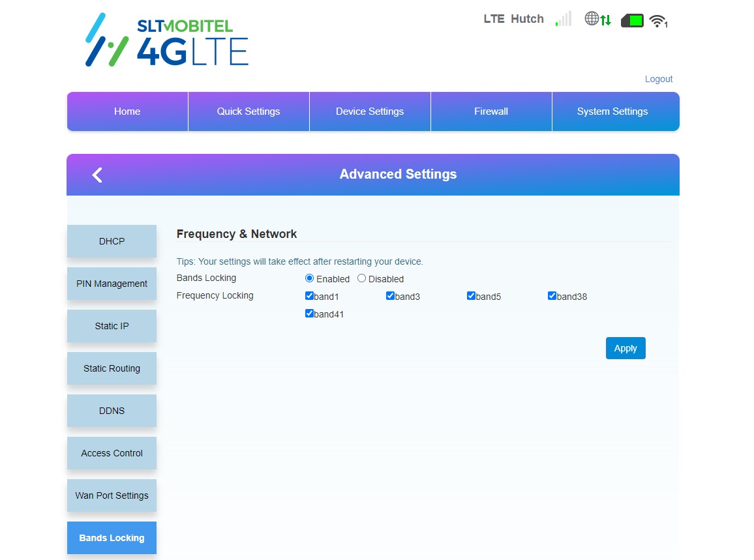Open the Quick Settings tab
Image resolution: width=754 pixels, height=560 pixels.
pyautogui.click(x=249, y=111)
